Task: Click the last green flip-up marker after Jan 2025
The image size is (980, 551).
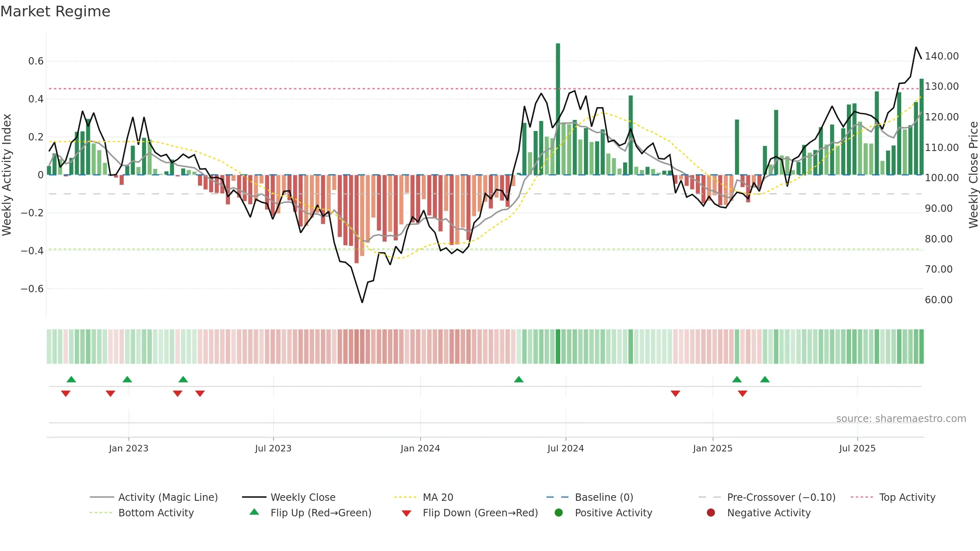Action: [765, 379]
